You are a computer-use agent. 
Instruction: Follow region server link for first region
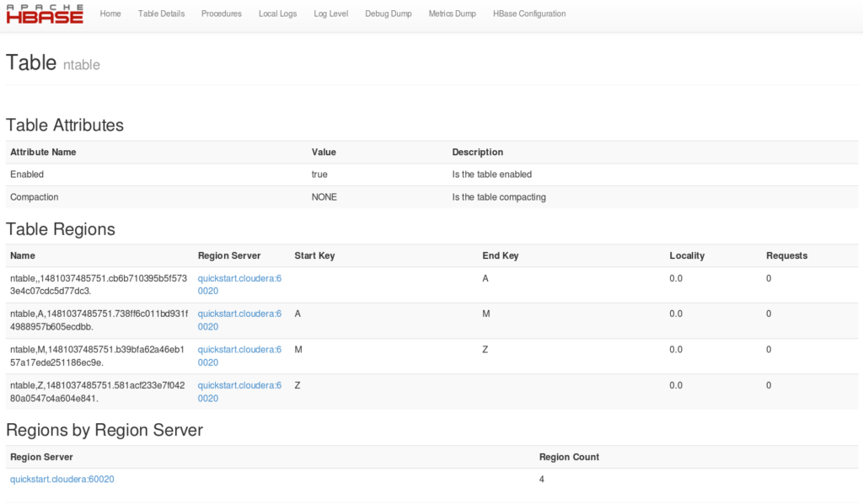(x=239, y=285)
